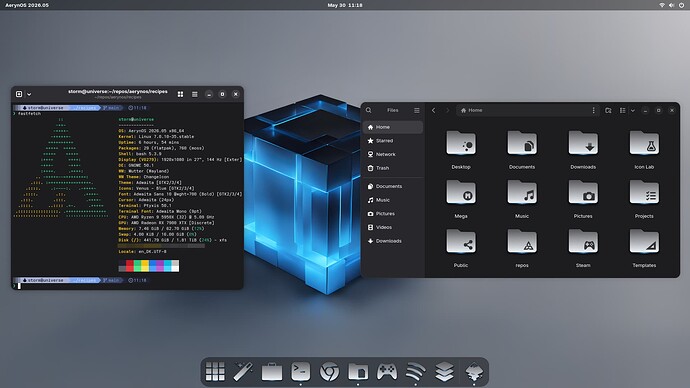
Task: Select the Documents folder in grid
Action: tap(522, 143)
